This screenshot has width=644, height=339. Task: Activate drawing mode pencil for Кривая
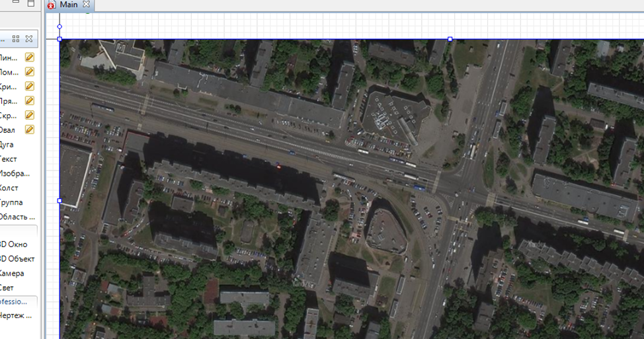point(29,87)
